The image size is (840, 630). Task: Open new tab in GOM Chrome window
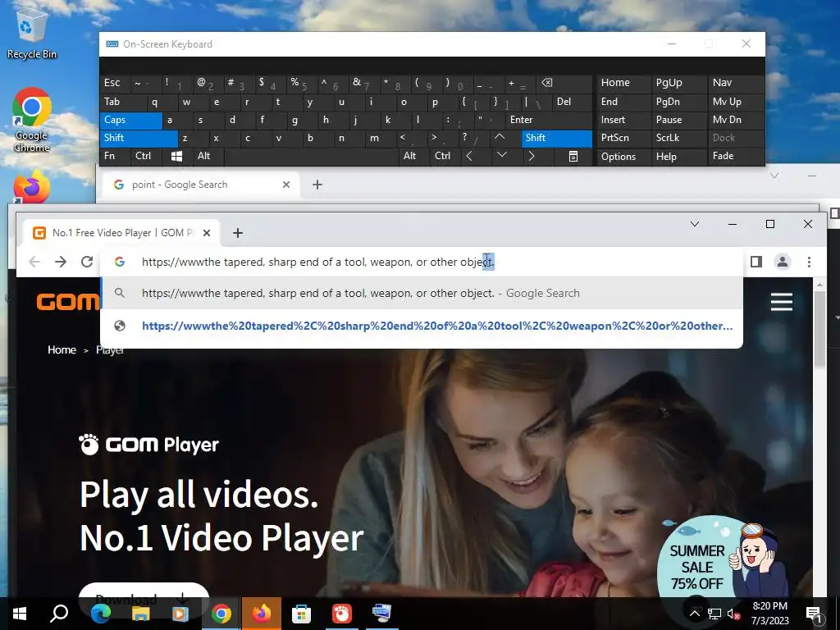tap(238, 232)
